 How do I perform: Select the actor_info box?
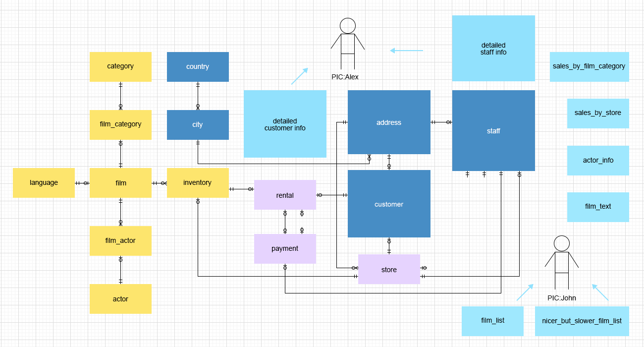[x=598, y=161]
